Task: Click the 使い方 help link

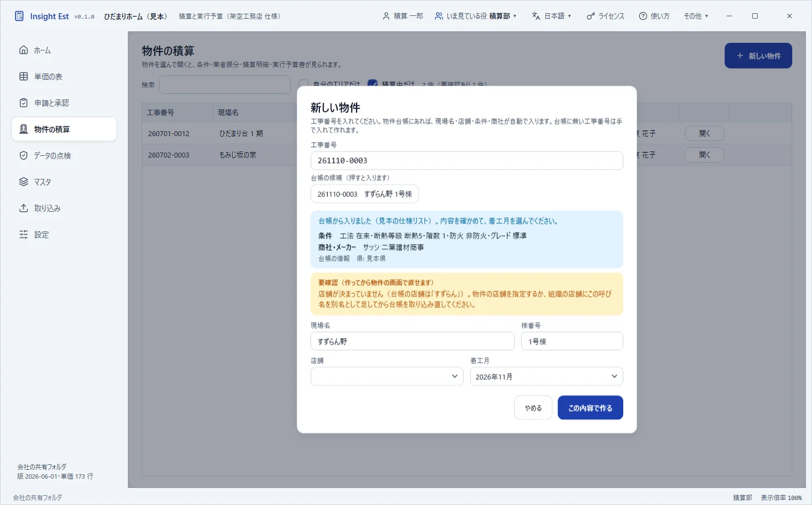Action: pos(654,16)
